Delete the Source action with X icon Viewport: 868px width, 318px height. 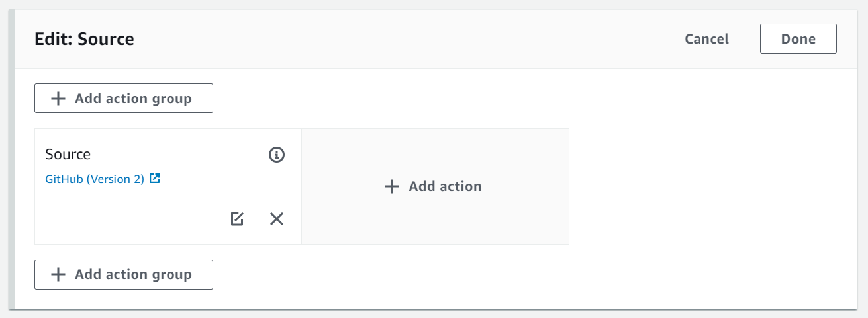point(277,219)
